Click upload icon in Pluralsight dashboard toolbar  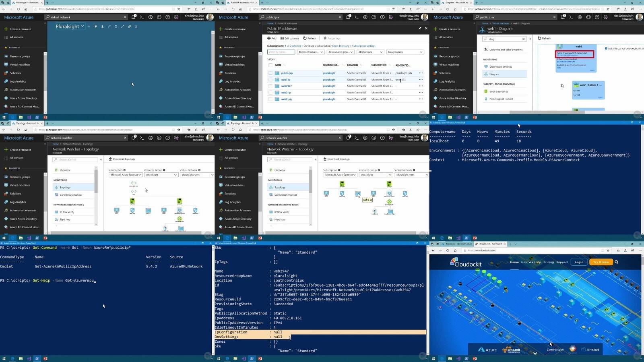[95, 26]
